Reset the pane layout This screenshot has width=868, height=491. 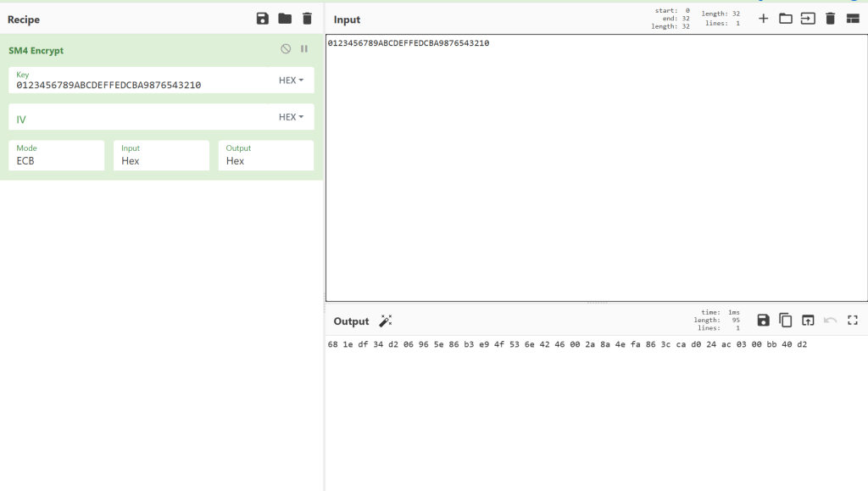click(x=853, y=19)
